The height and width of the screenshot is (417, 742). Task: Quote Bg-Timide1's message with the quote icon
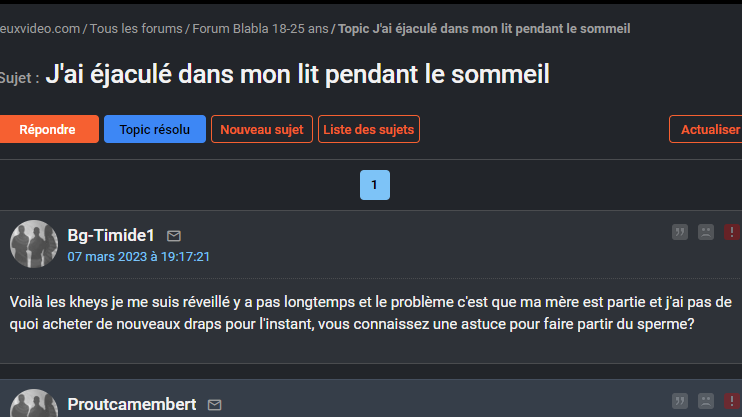[680, 232]
